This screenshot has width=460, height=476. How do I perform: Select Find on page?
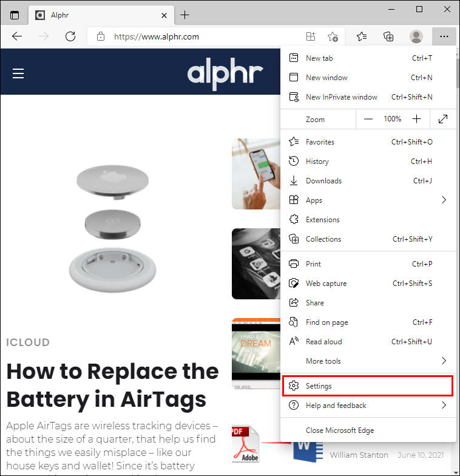pyautogui.click(x=368, y=322)
